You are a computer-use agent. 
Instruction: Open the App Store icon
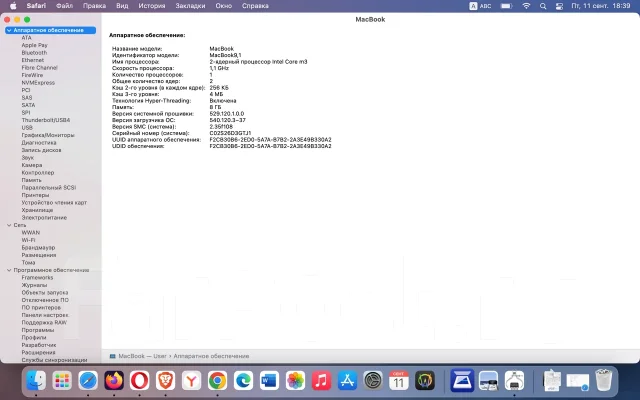pyautogui.click(x=347, y=380)
